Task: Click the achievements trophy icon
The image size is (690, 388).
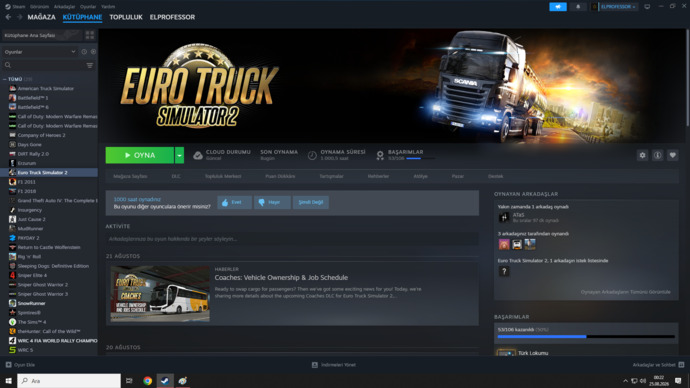Action: (x=380, y=155)
